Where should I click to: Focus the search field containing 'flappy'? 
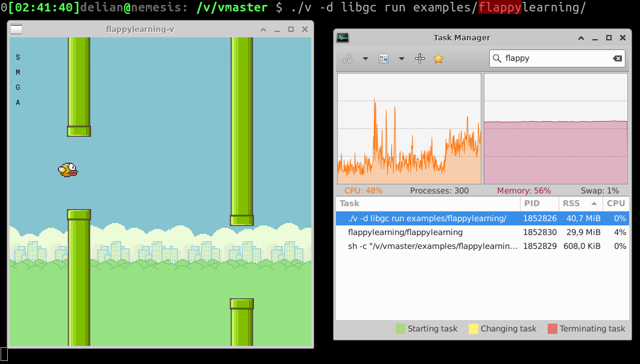point(557,58)
